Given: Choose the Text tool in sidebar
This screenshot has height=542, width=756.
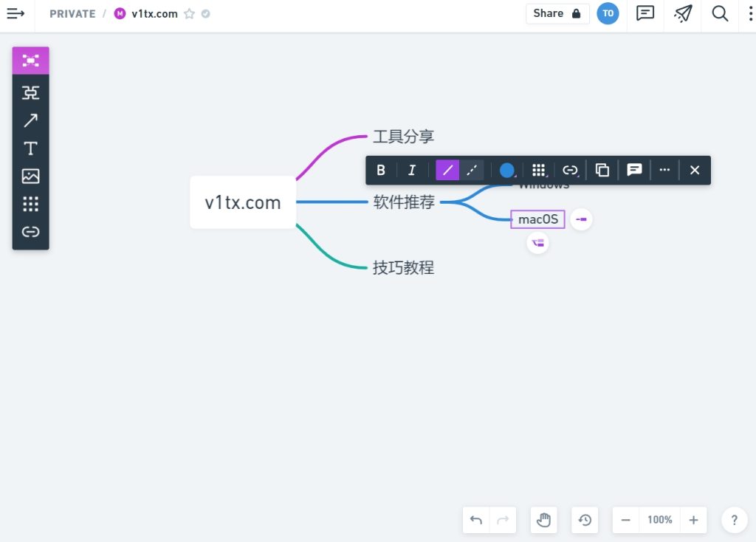Looking at the screenshot, I should [x=30, y=148].
